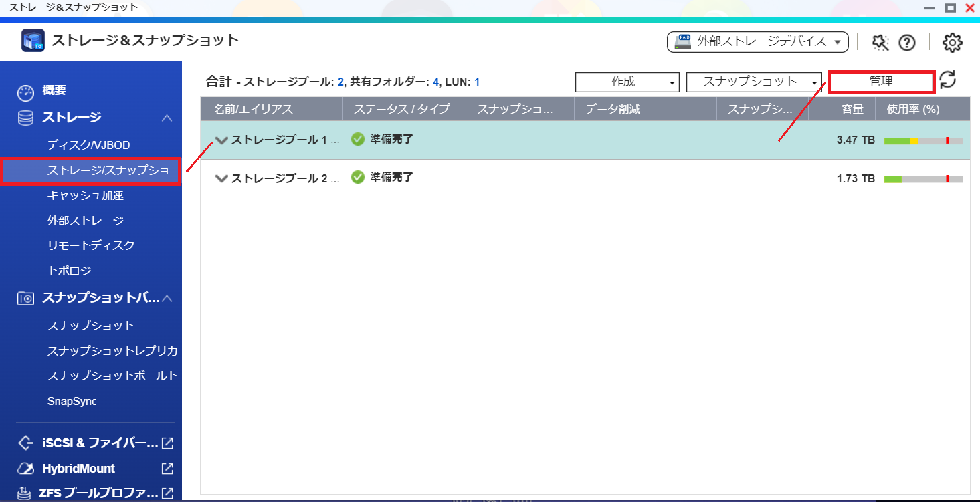The height and width of the screenshot is (502, 980).
Task: Maximize the window
Action: [x=950, y=8]
